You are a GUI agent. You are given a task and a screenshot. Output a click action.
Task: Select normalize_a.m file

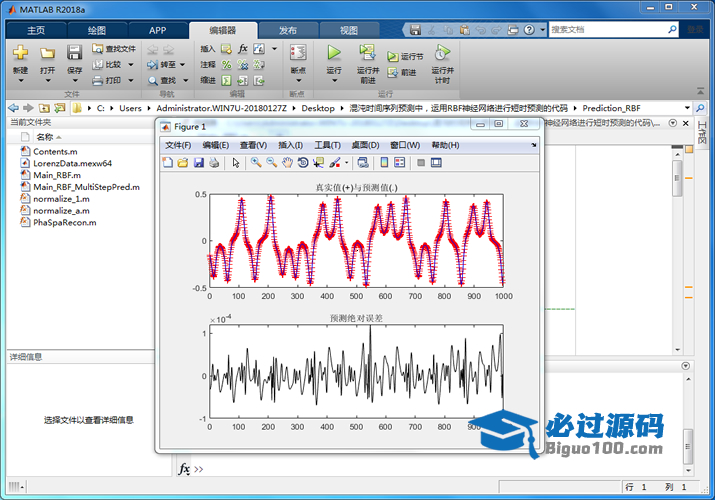pos(61,211)
